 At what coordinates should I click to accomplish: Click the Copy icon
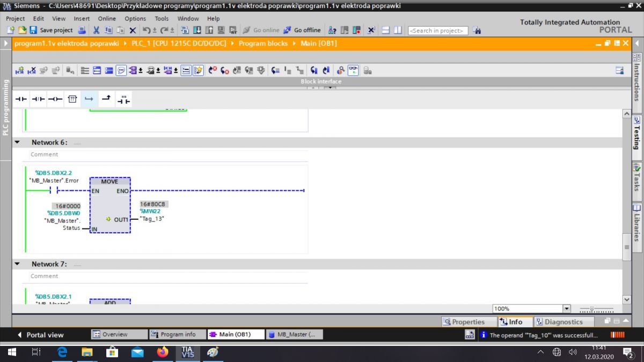[108, 30]
